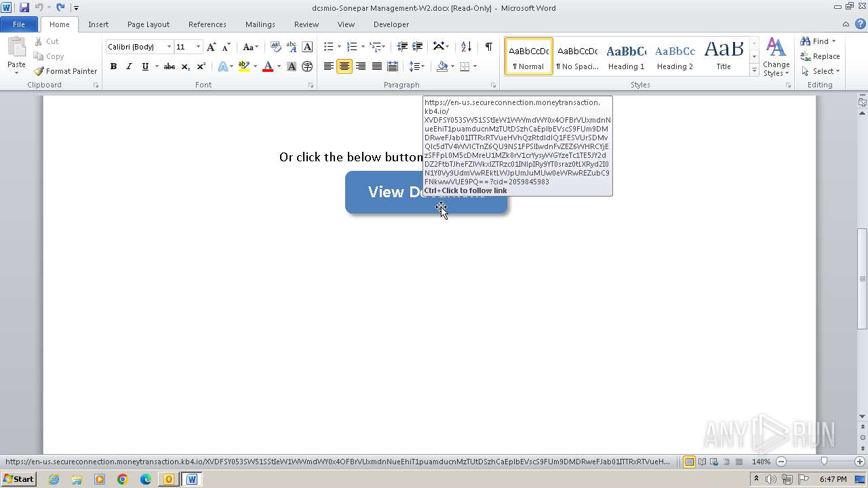Switch to the Page Layout tab
Image resolution: width=868 pixels, height=488 pixels.
point(149,24)
